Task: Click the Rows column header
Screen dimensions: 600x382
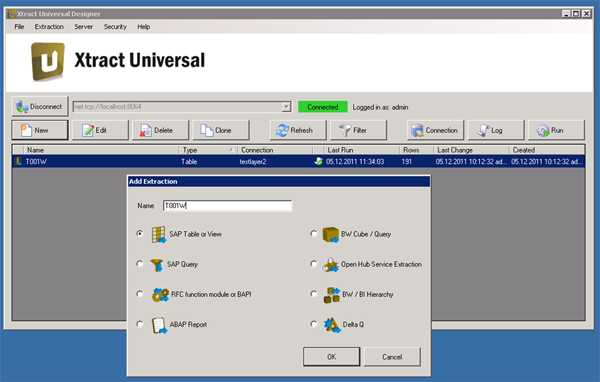Action: pyautogui.click(x=416, y=150)
